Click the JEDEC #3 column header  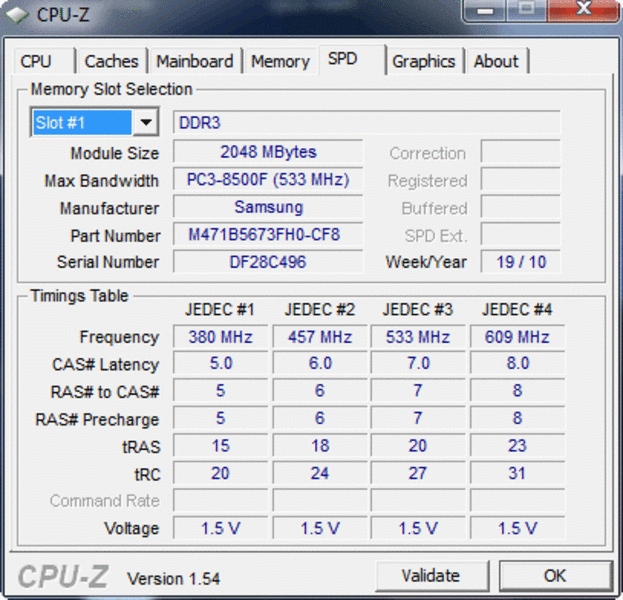[x=418, y=310]
